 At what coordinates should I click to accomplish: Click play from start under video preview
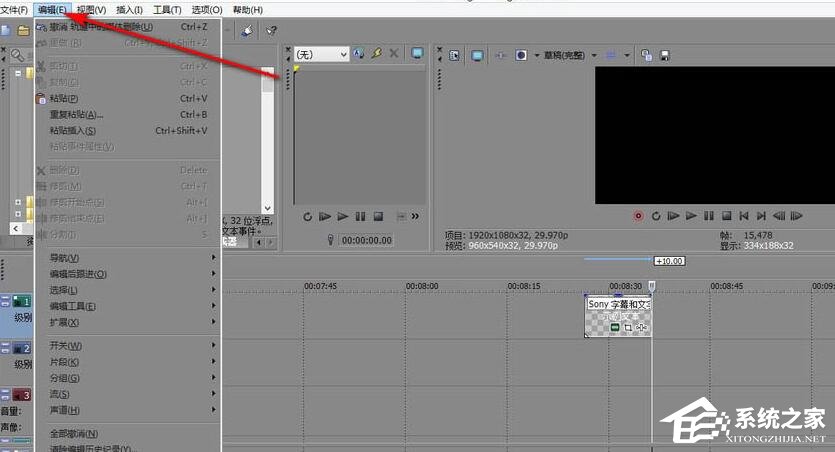click(x=673, y=216)
